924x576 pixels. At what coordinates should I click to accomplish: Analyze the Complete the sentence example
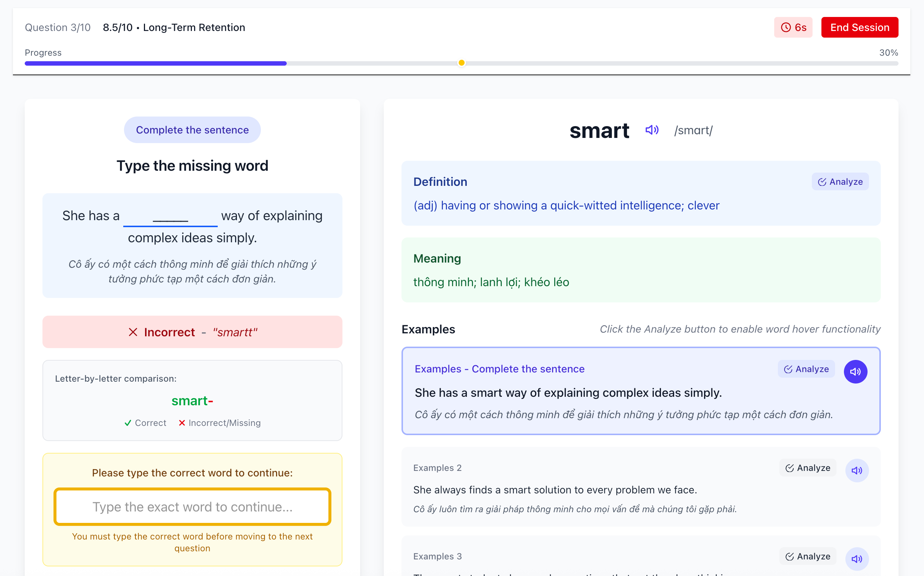click(806, 369)
